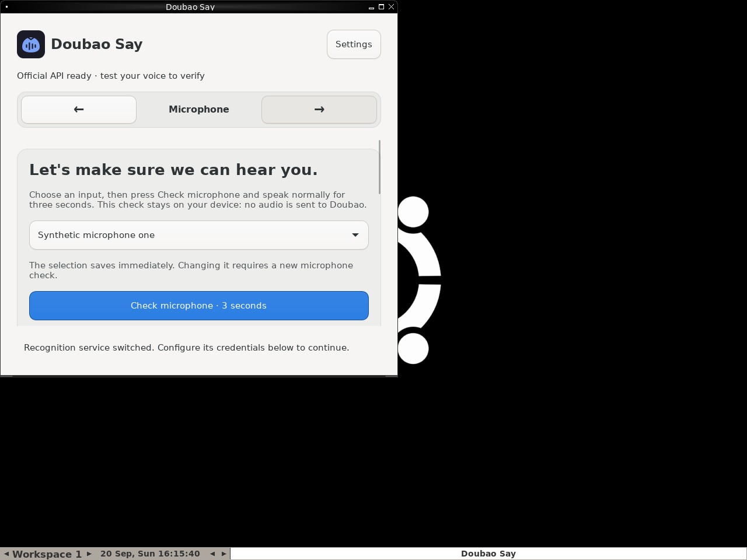747x560 pixels.
Task: Click the "Official API ready" status line
Action: click(111, 76)
